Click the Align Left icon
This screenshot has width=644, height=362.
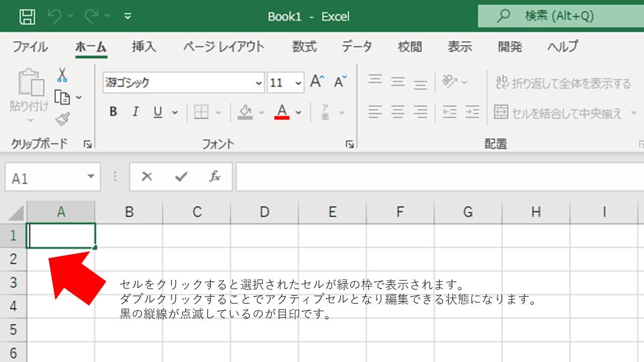point(375,112)
